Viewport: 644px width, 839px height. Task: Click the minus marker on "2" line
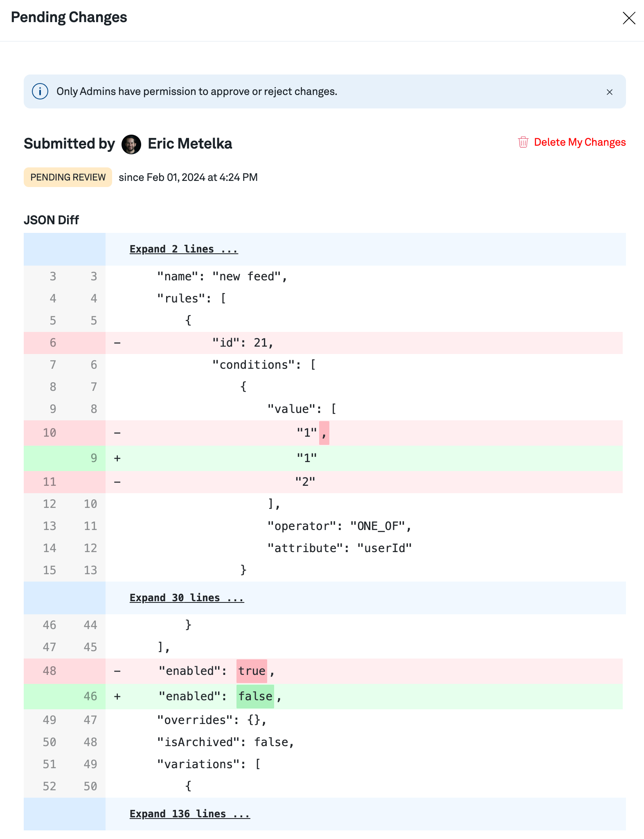coord(117,482)
